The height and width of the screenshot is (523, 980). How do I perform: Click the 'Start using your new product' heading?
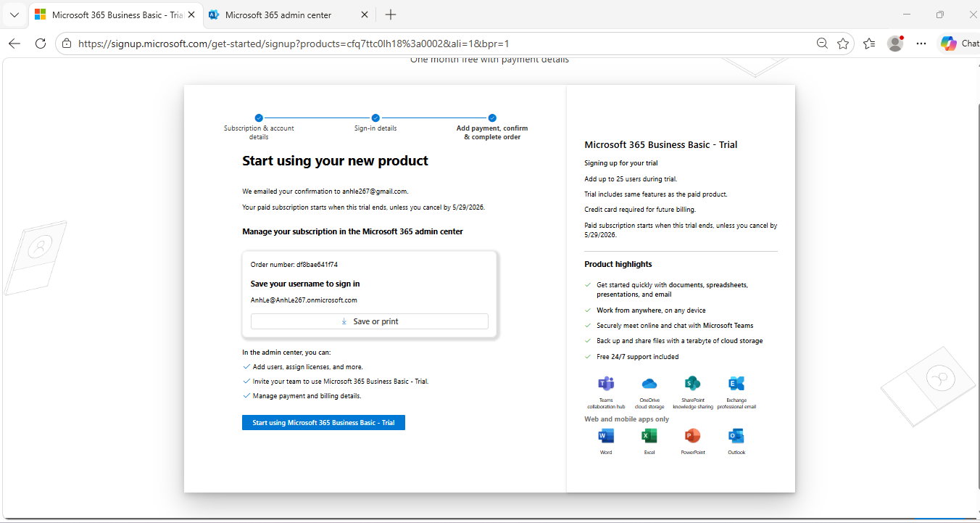(335, 161)
